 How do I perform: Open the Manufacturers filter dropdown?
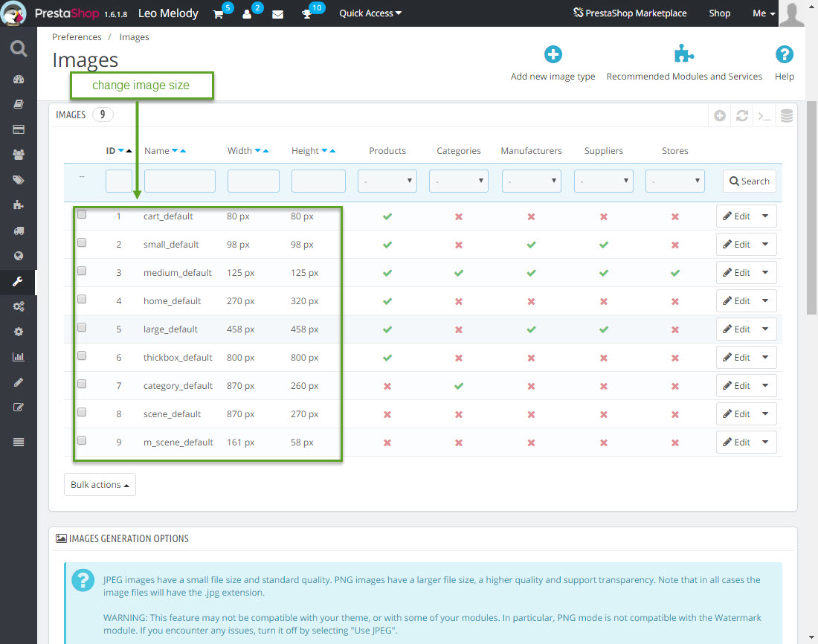[531, 181]
